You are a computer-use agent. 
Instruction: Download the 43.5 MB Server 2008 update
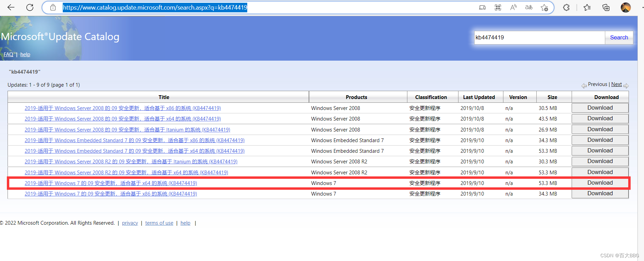point(600,119)
